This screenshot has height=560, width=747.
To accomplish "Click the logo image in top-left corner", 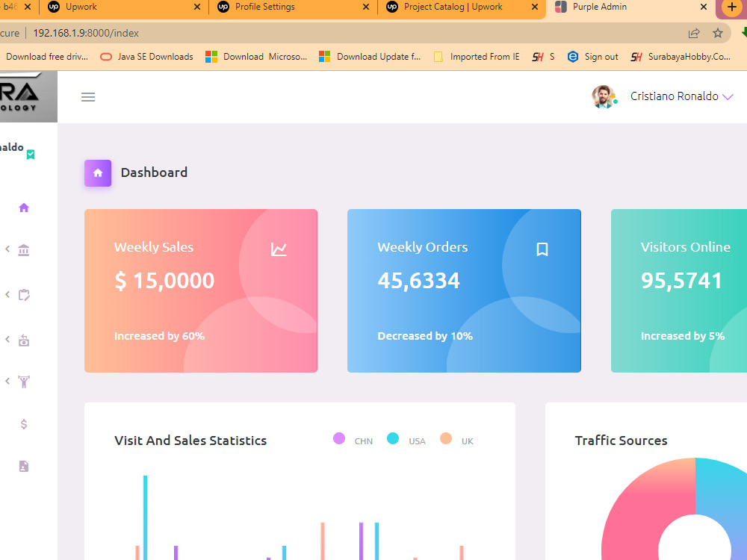I will click(28, 96).
